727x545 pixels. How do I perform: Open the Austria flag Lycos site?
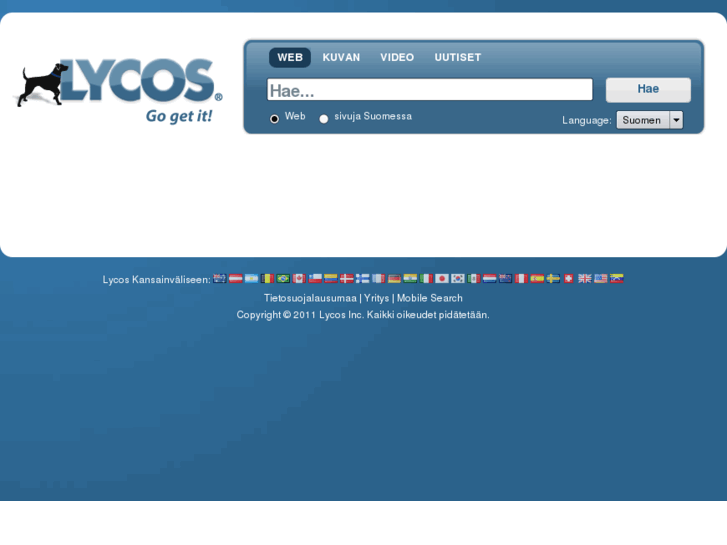pos(236,278)
